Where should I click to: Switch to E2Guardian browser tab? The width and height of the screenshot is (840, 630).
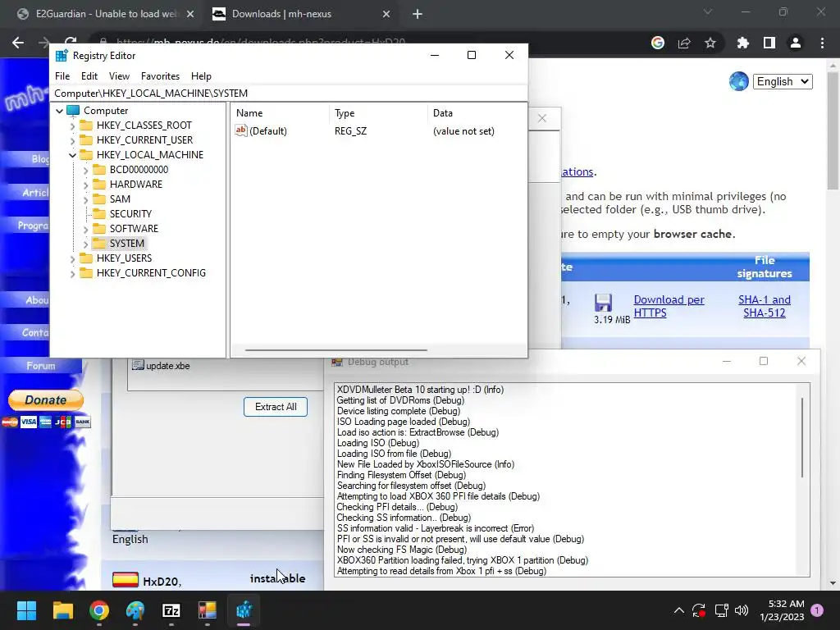[x=106, y=14]
